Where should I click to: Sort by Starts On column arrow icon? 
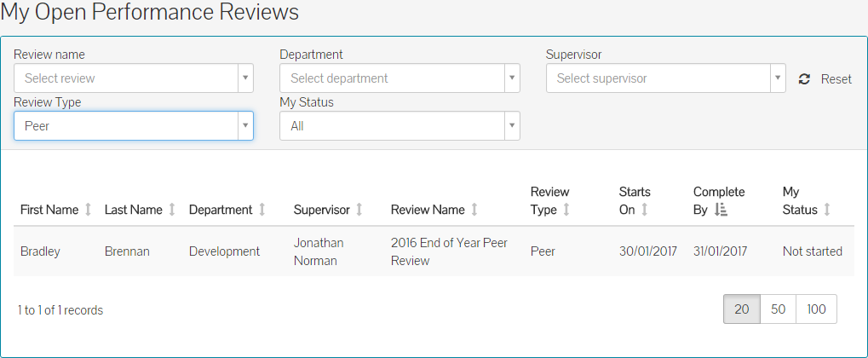pyautogui.click(x=645, y=210)
